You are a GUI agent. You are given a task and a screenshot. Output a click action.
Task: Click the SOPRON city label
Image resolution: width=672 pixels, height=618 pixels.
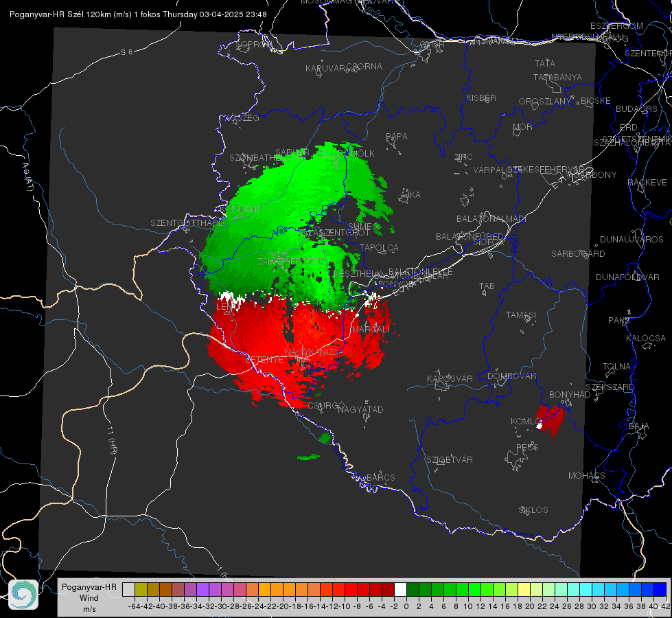click(x=254, y=44)
